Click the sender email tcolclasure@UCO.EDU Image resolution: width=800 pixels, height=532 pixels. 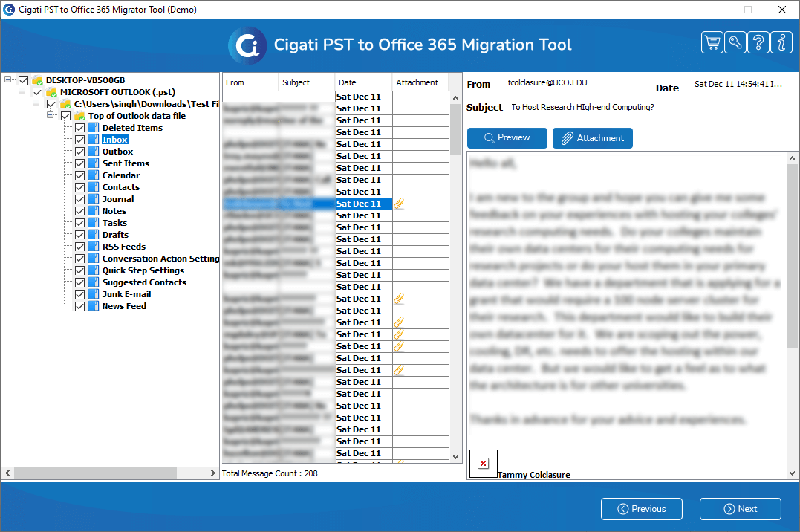tap(547, 82)
